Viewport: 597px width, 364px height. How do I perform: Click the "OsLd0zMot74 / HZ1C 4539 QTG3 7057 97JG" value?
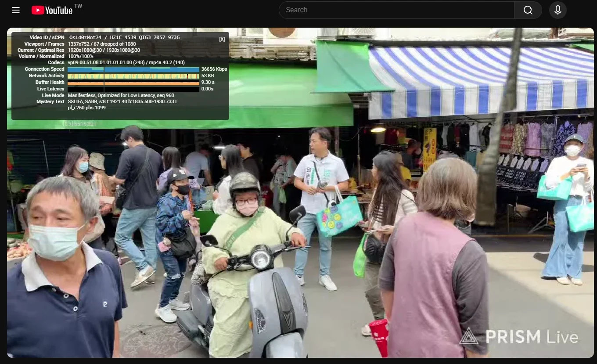[125, 38]
